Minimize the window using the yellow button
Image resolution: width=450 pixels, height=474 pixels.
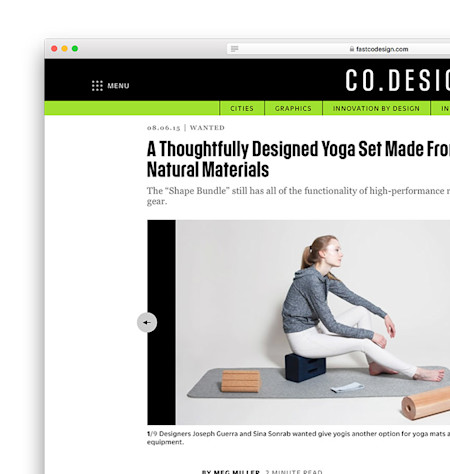[65, 49]
